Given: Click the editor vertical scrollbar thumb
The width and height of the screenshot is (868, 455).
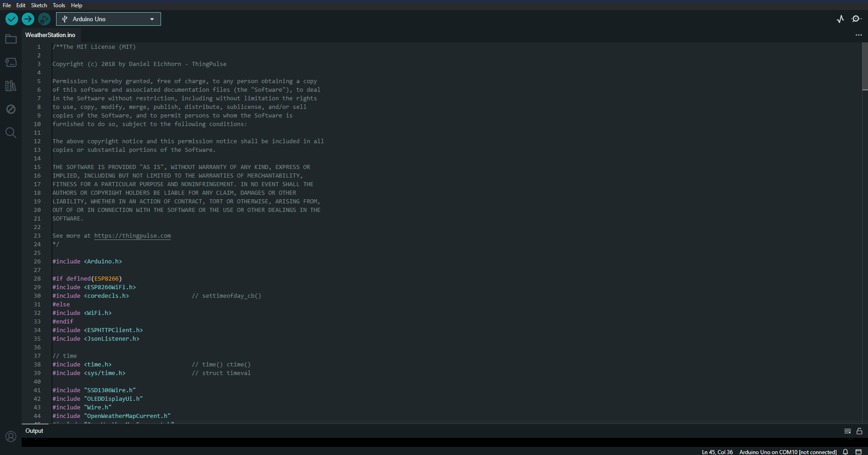Looking at the screenshot, I should pos(865,67).
